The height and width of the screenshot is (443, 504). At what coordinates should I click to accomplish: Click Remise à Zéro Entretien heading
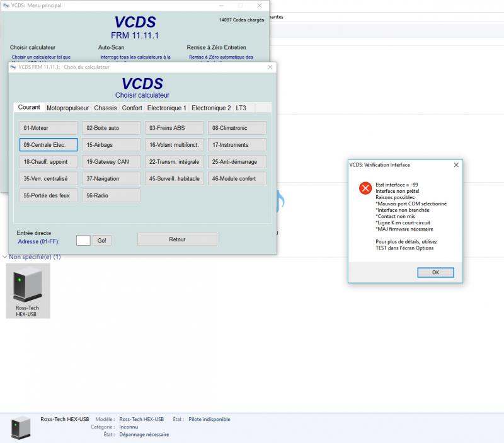pos(216,47)
